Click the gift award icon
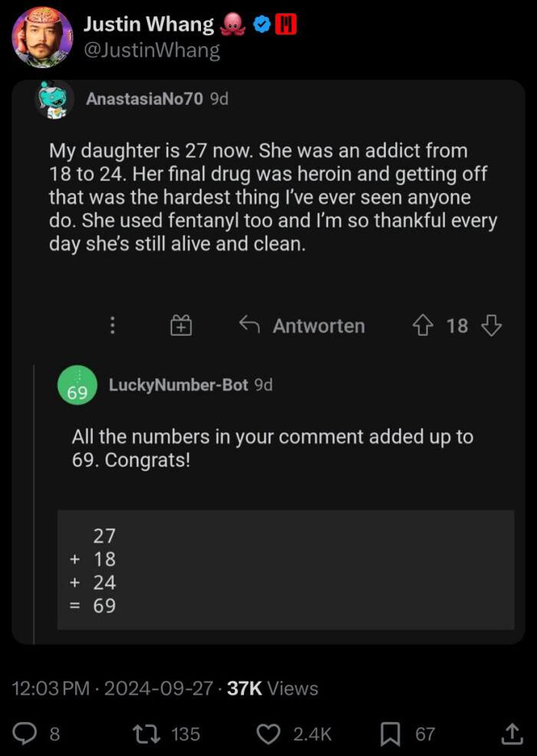Screen dimensions: 537x756 [x=180, y=326]
